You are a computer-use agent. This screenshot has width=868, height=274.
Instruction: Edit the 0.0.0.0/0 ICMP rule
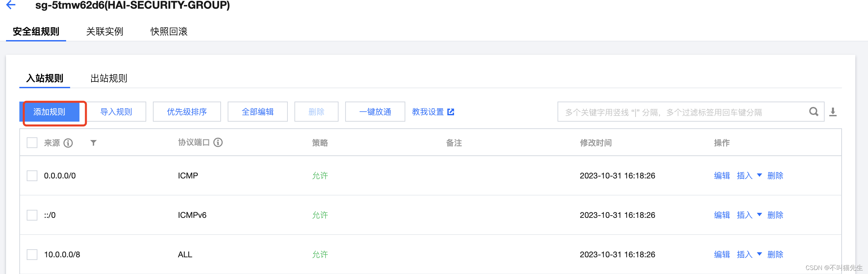(x=722, y=175)
